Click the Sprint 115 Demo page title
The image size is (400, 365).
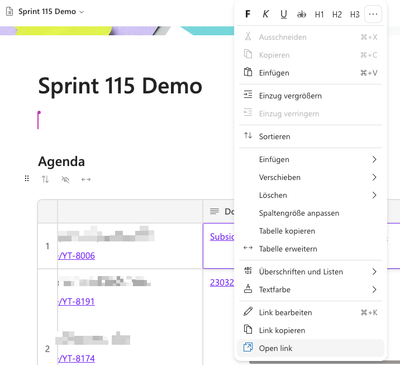pyautogui.click(x=120, y=86)
